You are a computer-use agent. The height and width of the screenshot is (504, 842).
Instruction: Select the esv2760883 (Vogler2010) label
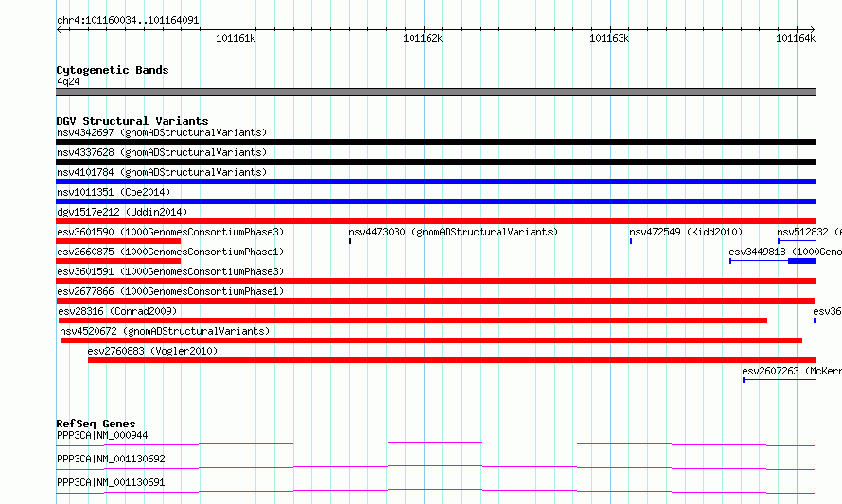click(152, 351)
